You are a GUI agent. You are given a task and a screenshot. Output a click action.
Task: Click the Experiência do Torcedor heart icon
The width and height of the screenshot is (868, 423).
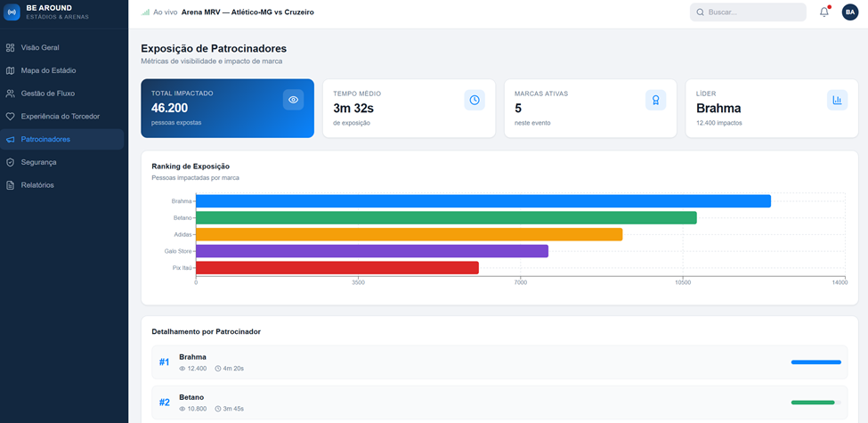[10, 117]
